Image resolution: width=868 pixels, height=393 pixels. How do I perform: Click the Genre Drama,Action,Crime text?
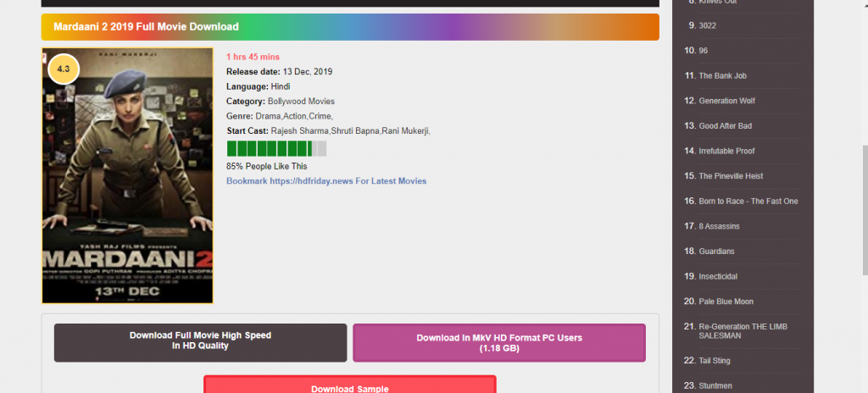[280, 116]
